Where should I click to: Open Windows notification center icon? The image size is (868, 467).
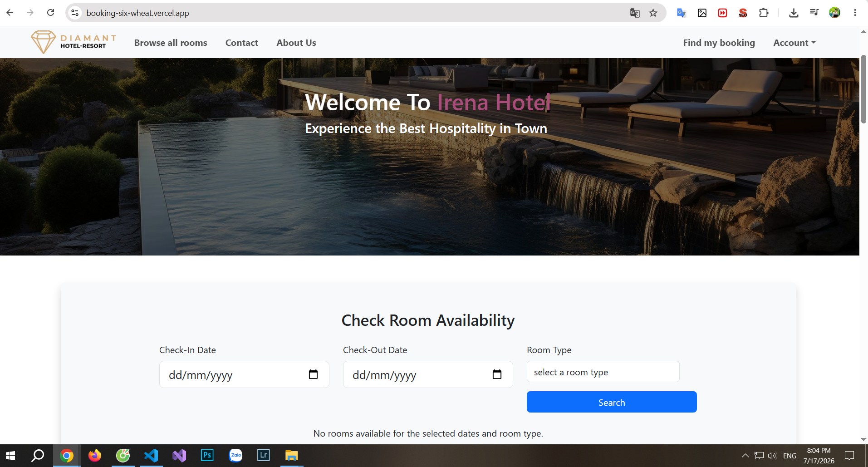[x=849, y=456]
